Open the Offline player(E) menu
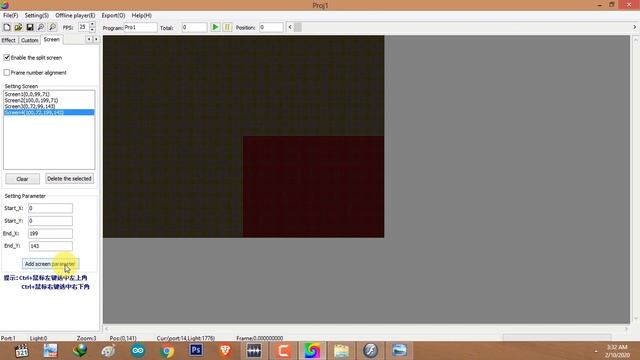The width and height of the screenshot is (640, 360). tap(75, 15)
